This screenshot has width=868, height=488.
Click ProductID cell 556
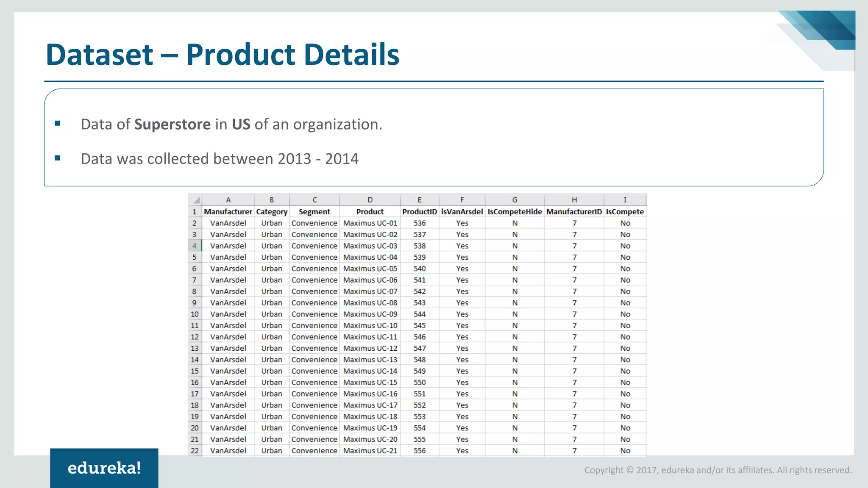pyautogui.click(x=420, y=451)
